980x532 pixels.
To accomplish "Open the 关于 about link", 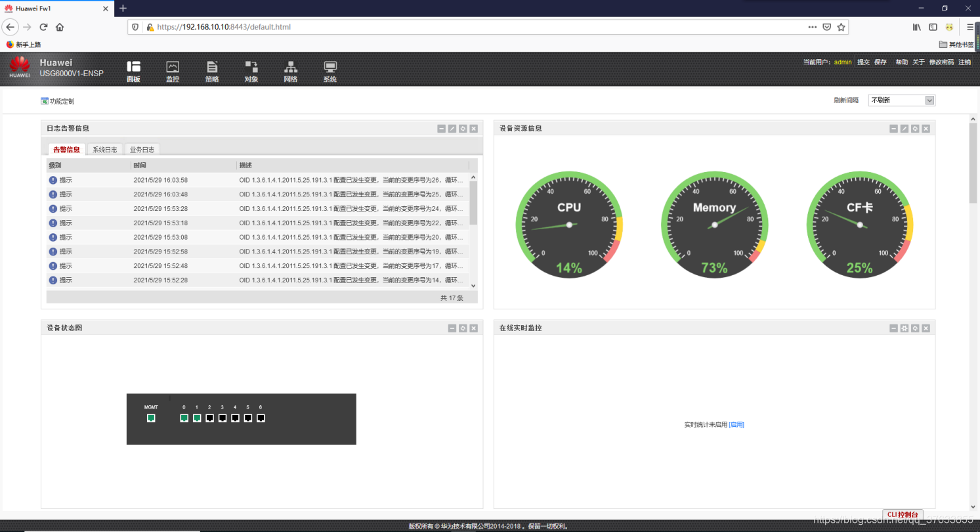I will click(918, 62).
